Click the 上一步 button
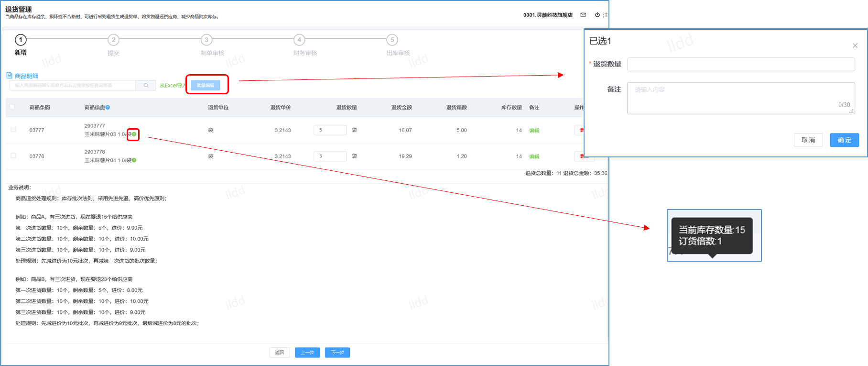This screenshot has height=366, width=868. point(307,353)
